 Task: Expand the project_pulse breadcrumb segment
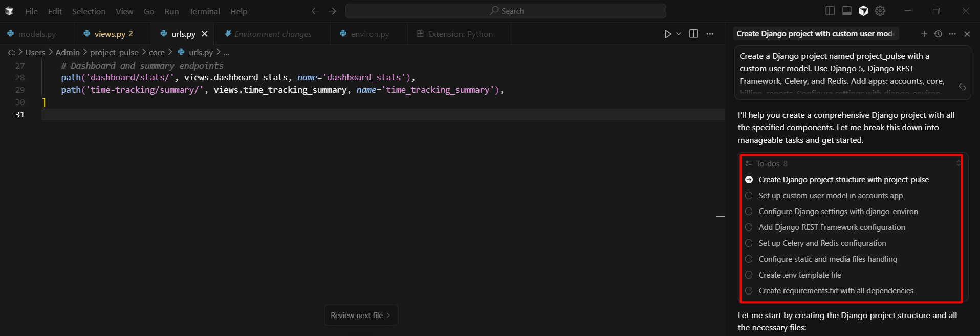(x=114, y=52)
